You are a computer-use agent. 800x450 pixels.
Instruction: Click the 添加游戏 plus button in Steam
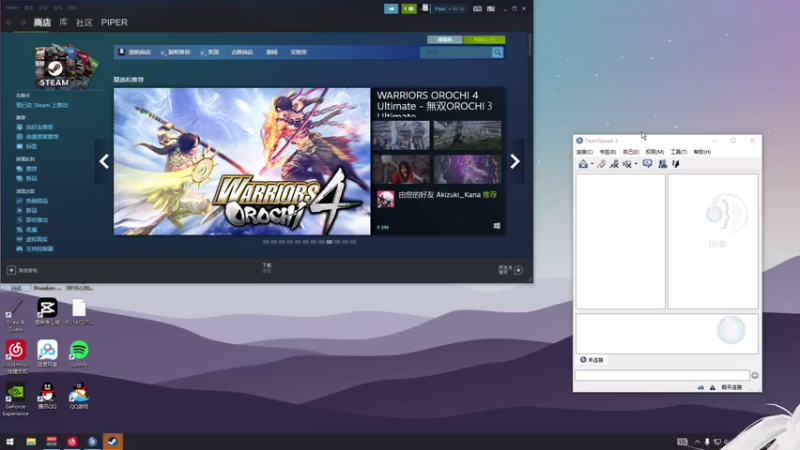coord(11,270)
